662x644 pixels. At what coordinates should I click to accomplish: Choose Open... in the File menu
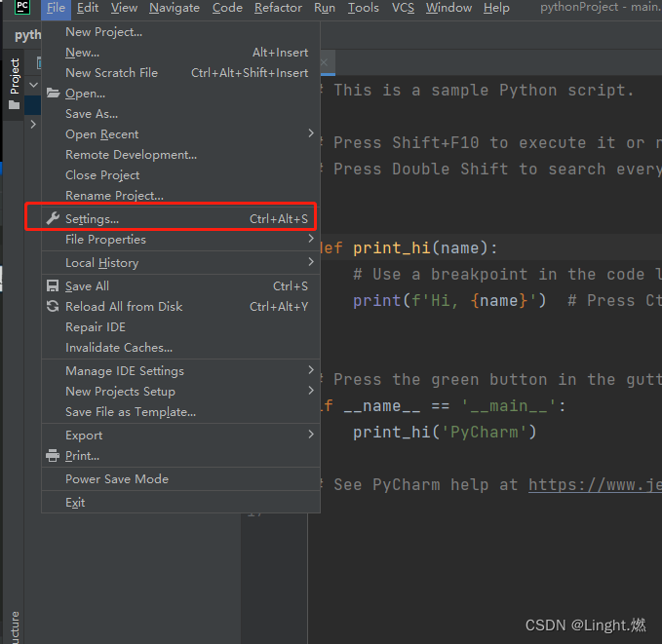click(180, 94)
